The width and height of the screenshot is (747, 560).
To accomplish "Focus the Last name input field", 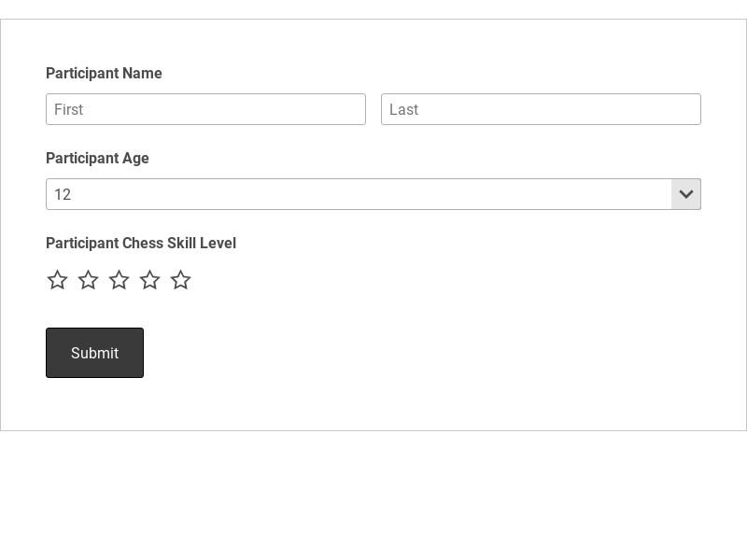I will point(541,109).
